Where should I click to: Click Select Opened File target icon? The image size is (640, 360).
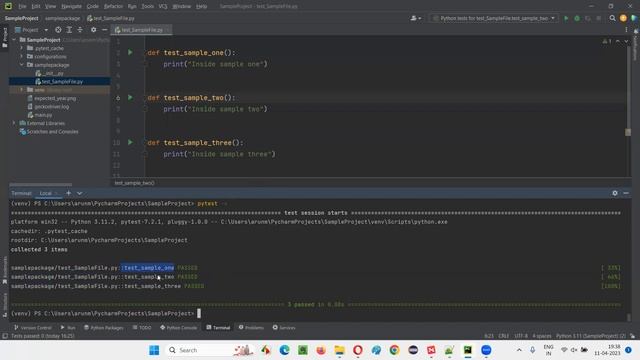[58, 30]
